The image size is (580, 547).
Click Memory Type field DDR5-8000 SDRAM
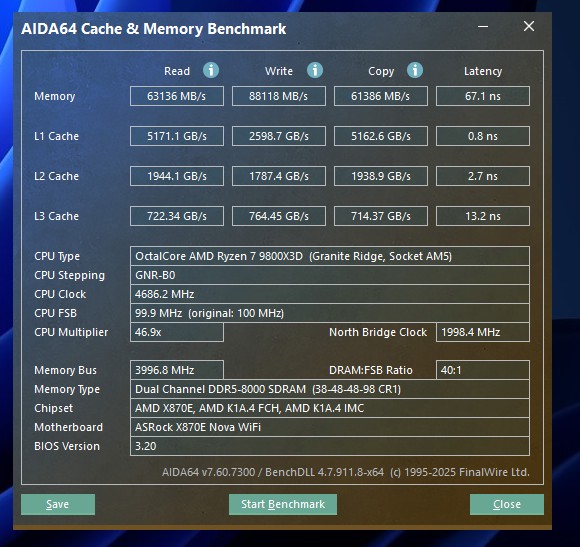tap(330, 389)
